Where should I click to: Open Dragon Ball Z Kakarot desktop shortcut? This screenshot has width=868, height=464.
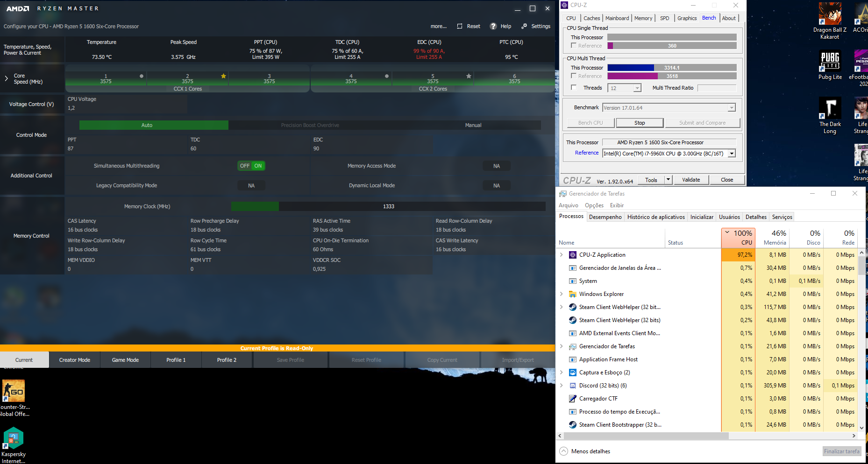click(830, 14)
